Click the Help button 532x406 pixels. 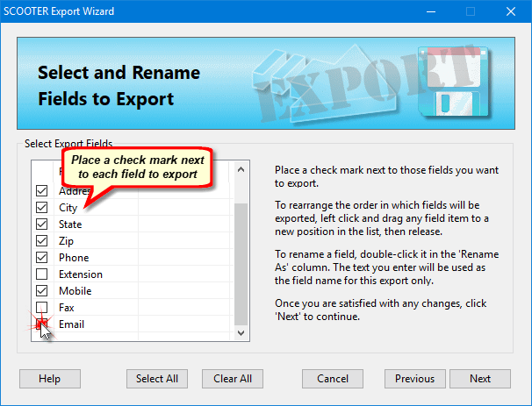[50, 379]
